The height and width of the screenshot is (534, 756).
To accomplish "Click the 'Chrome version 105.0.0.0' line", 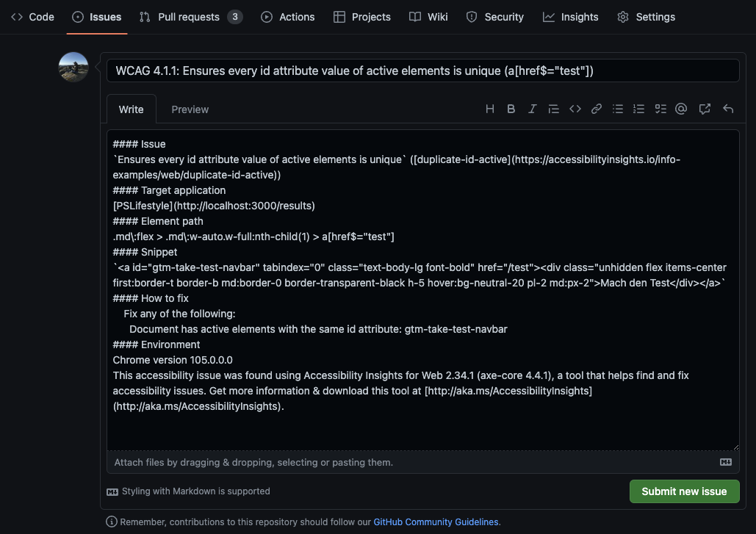I will click(173, 360).
